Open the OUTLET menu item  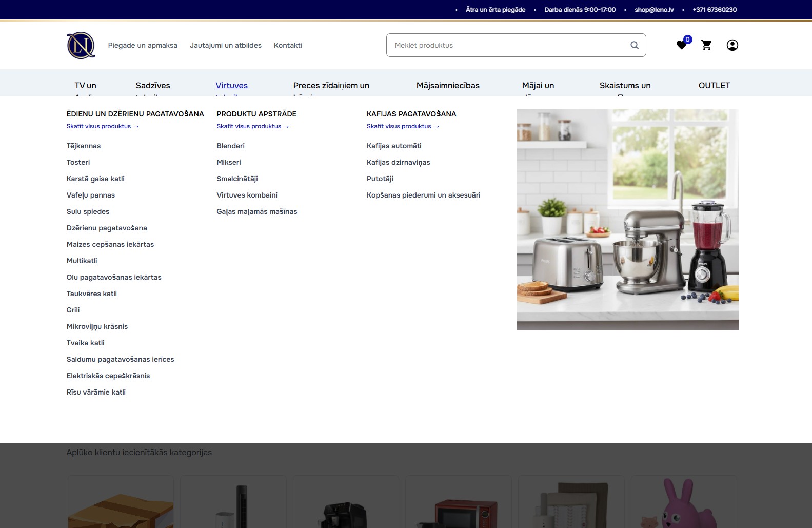click(x=714, y=86)
